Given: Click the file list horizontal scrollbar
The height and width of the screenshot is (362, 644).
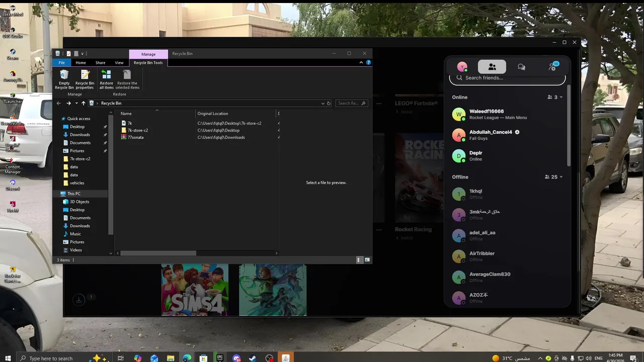Looking at the screenshot, I should pos(158,253).
